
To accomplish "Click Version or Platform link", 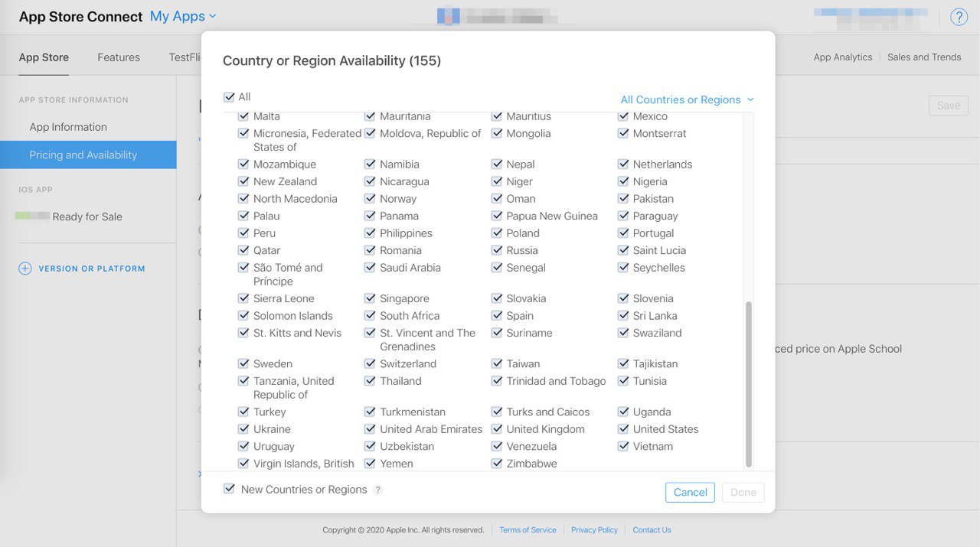I will click(x=92, y=269).
